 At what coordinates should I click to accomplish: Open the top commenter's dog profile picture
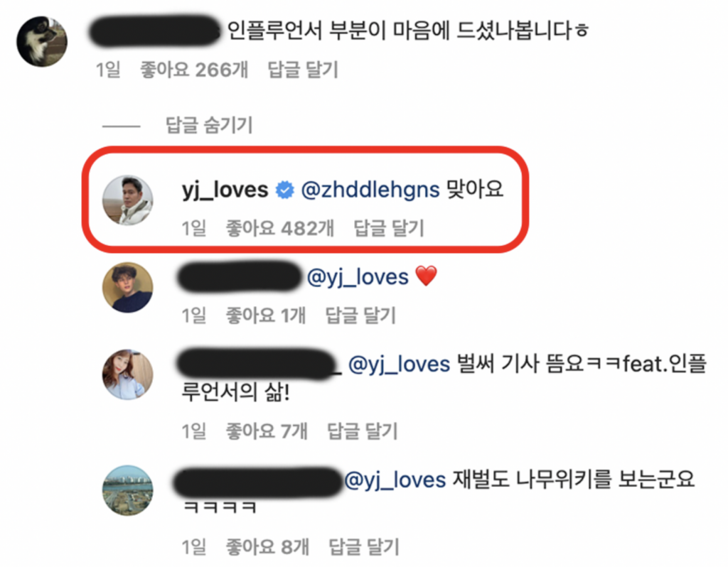[x=42, y=41]
